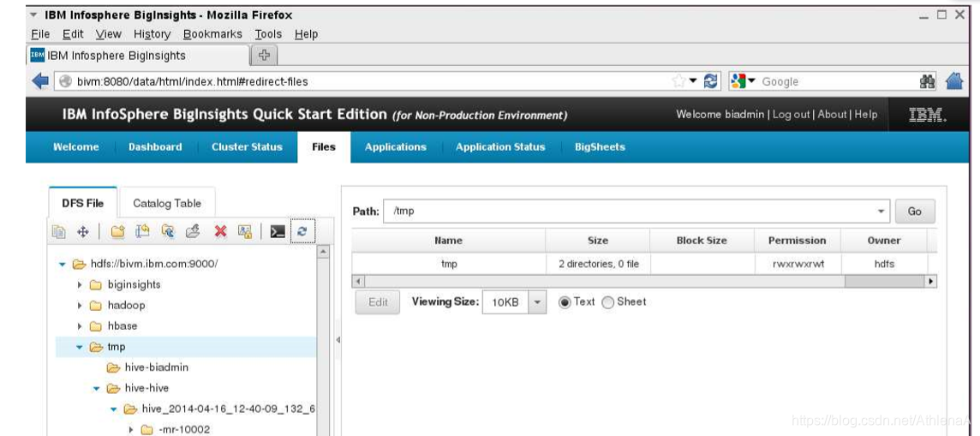980x436 pixels.
Task: Open the Bookmarks menu
Action: coord(212,34)
